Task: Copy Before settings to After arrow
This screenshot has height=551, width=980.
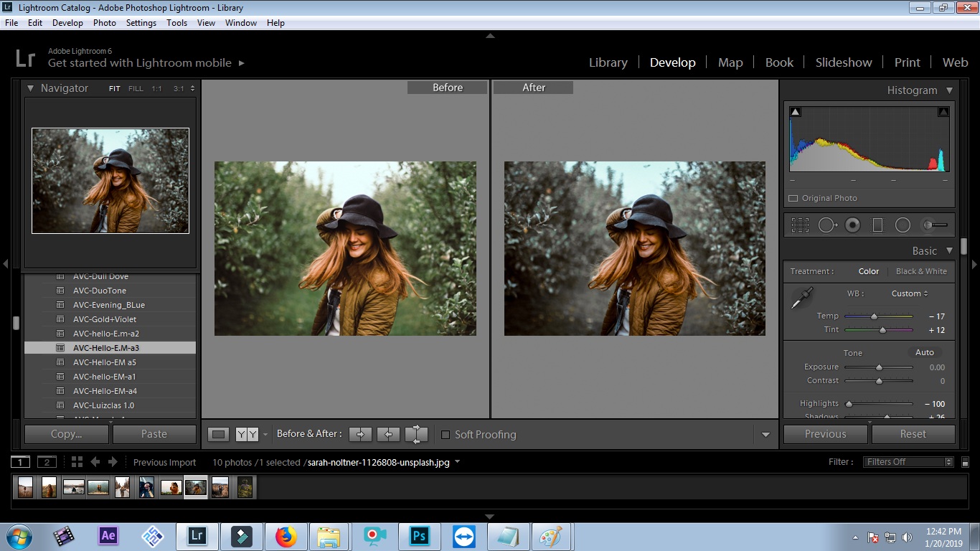Action: [360, 434]
